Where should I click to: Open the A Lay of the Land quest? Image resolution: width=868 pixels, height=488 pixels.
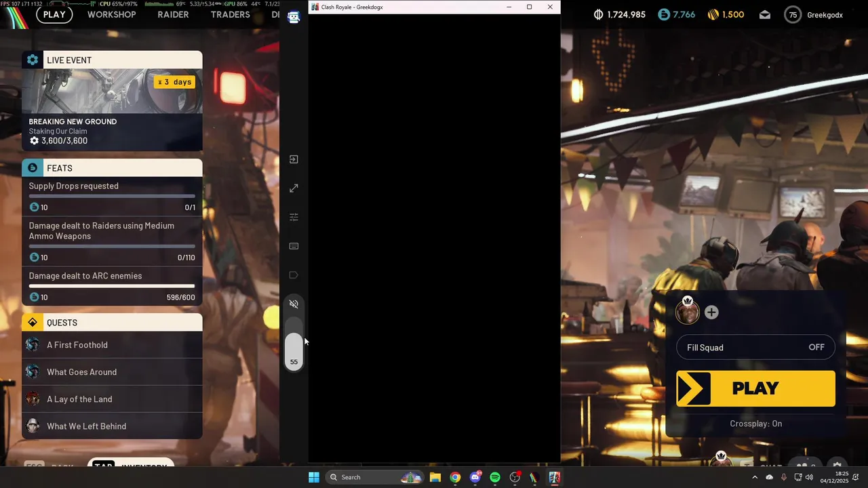[x=112, y=399]
